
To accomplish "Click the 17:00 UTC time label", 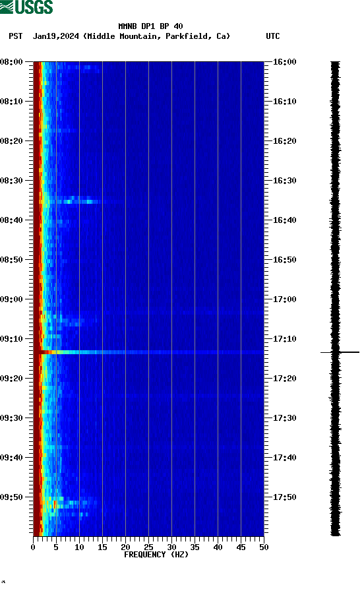I will 284,299.
